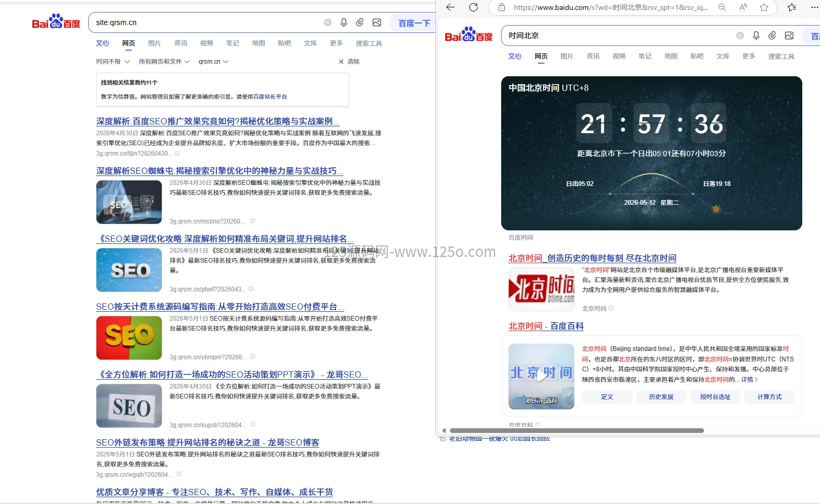The image size is (820, 504).
Task: Click the 定义 button
Action: [x=607, y=397]
